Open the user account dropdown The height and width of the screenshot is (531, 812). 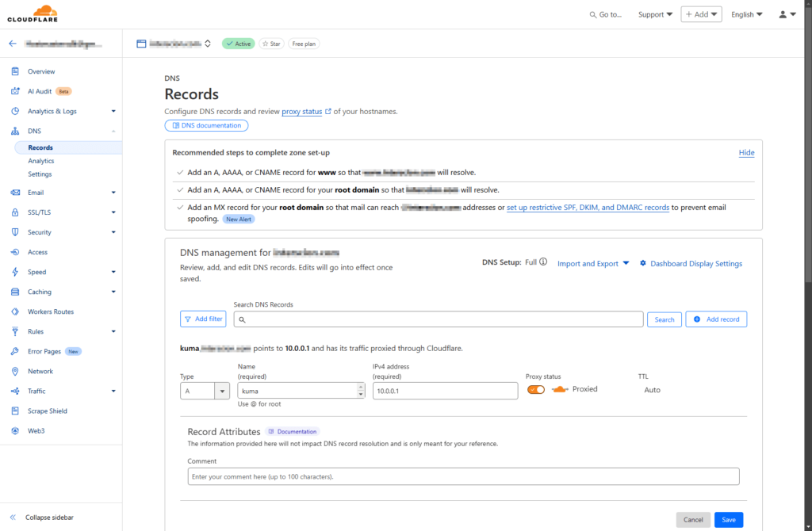[x=787, y=14]
